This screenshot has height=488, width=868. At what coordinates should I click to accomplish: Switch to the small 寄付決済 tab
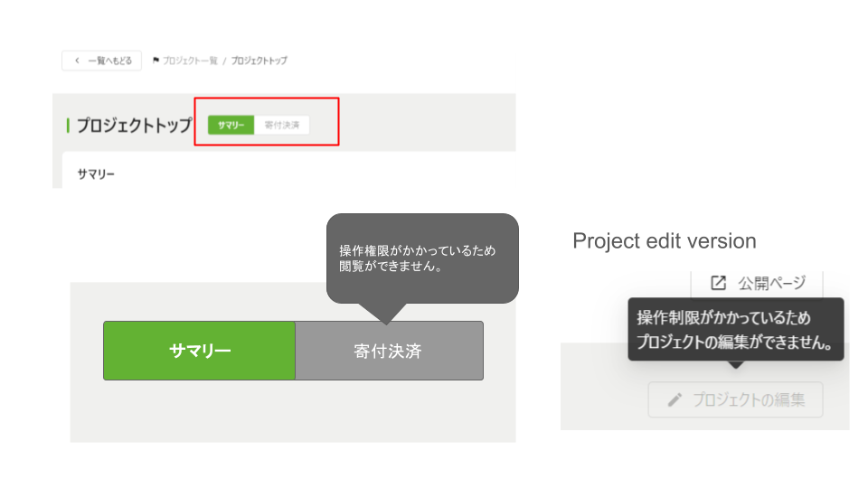coord(282,125)
